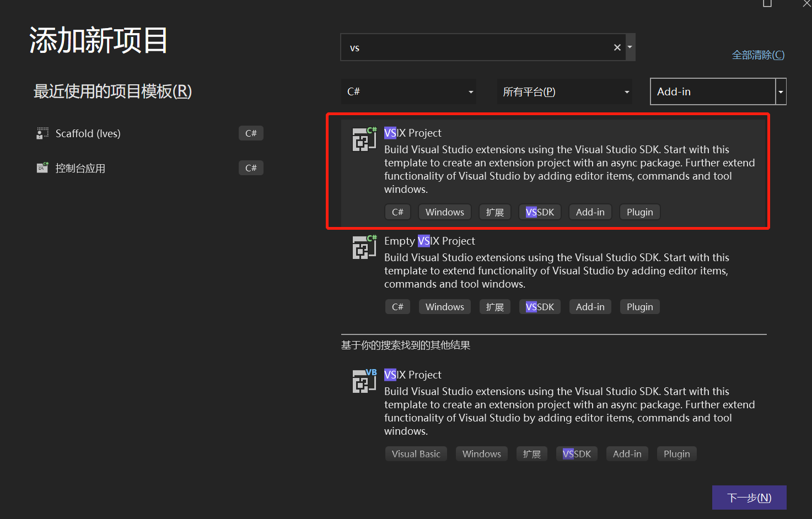This screenshot has height=519, width=812.
Task: Click the Windows tag under Visual Basic VSIX Project
Action: click(482, 454)
